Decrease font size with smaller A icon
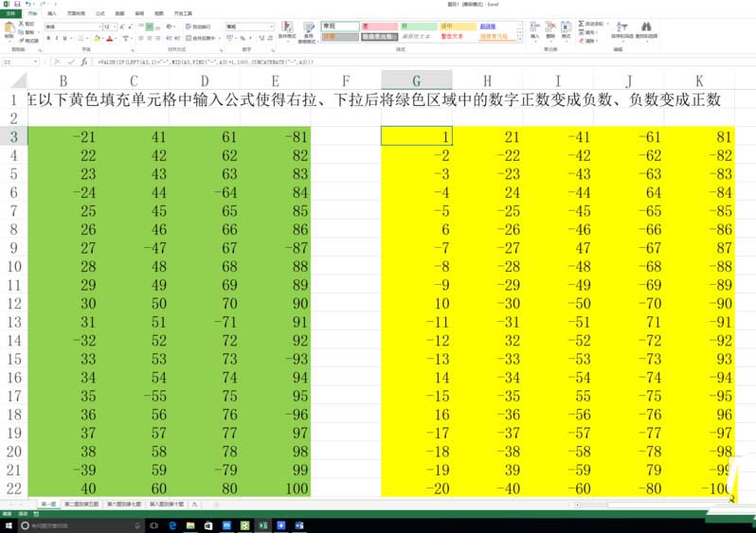 click(130, 27)
